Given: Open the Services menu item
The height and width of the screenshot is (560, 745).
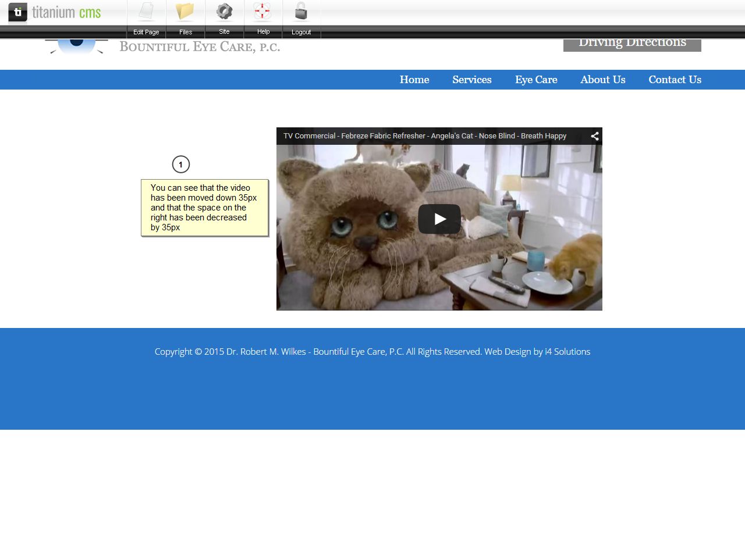Looking at the screenshot, I should pyautogui.click(x=471, y=80).
